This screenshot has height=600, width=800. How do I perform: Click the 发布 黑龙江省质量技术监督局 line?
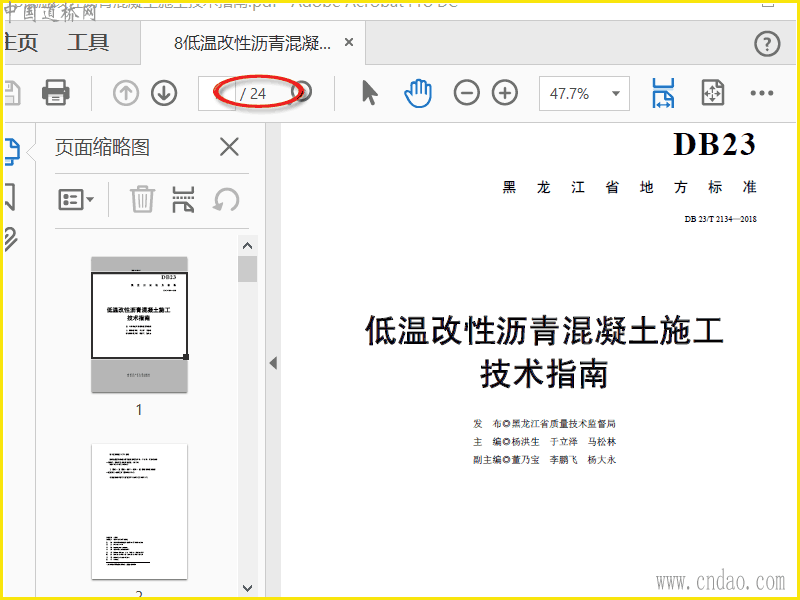point(544,423)
